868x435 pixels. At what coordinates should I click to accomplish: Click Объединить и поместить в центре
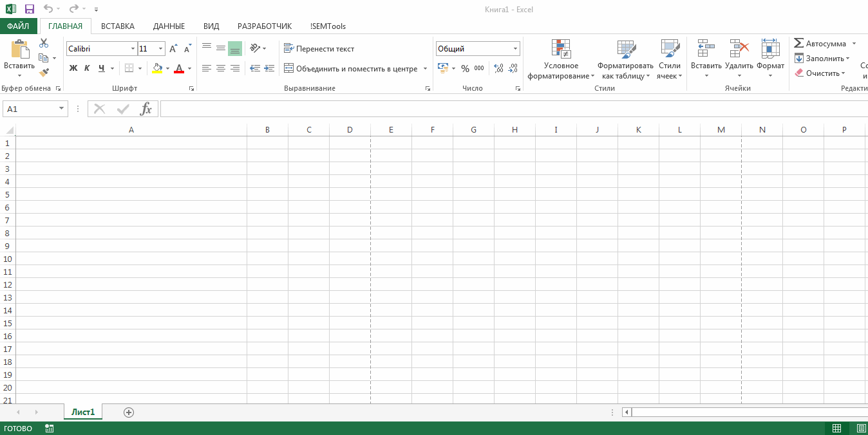pyautogui.click(x=352, y=69)
